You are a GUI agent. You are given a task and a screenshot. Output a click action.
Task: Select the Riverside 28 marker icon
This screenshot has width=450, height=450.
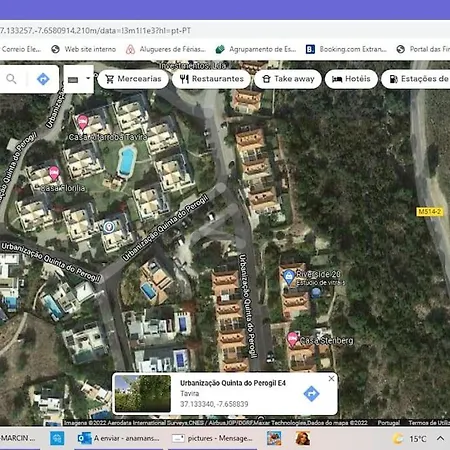[288, 277]
